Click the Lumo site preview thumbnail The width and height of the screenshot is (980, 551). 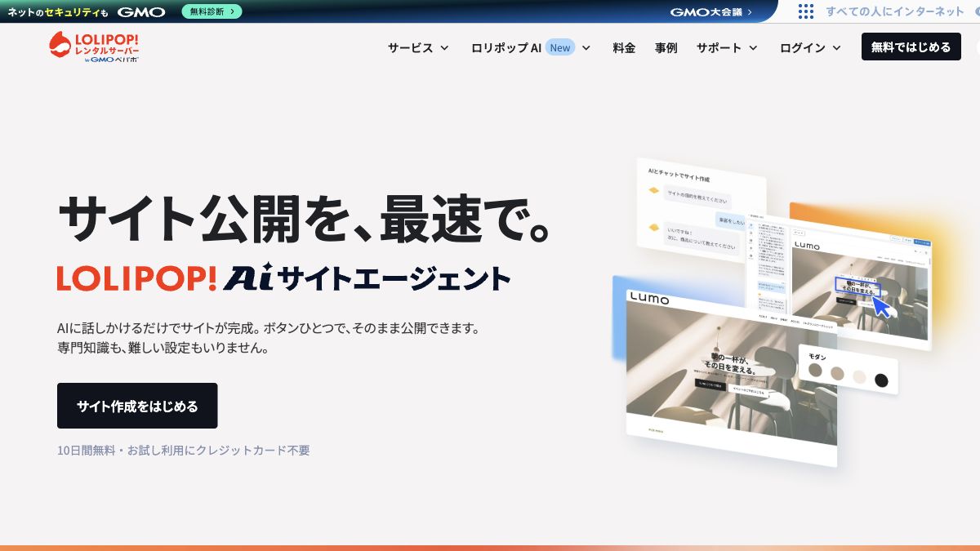click(x=731, y=377)
